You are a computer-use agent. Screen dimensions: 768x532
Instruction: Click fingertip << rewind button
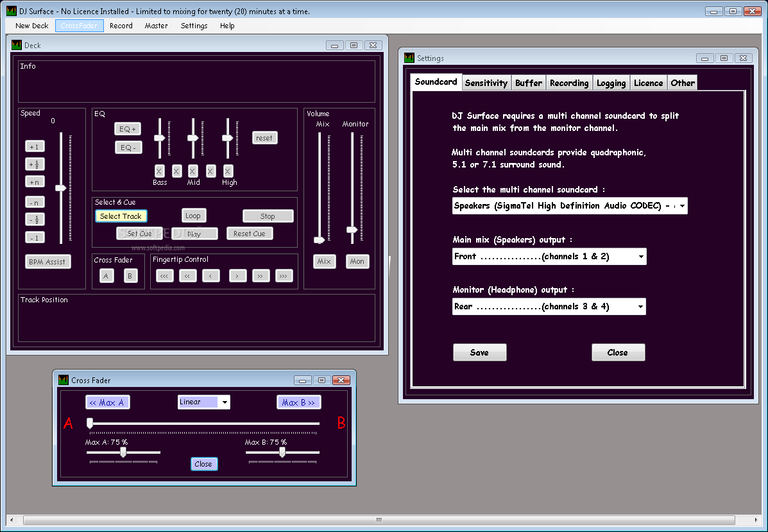pos(187,276)
